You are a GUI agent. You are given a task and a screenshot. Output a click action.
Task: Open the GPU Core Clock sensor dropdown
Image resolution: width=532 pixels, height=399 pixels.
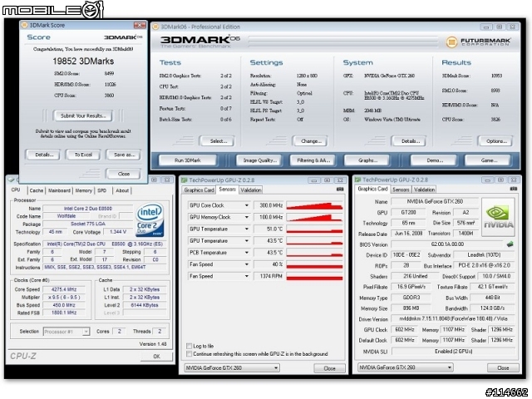(247, 205)
